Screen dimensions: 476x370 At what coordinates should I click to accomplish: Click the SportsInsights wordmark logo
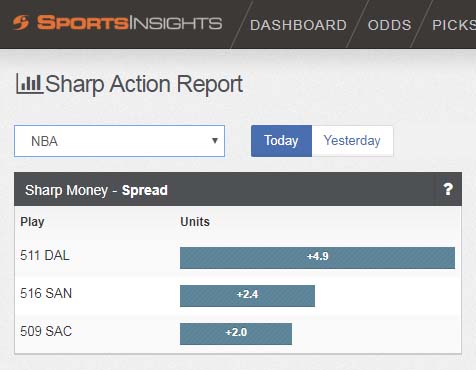coord(129,23)
